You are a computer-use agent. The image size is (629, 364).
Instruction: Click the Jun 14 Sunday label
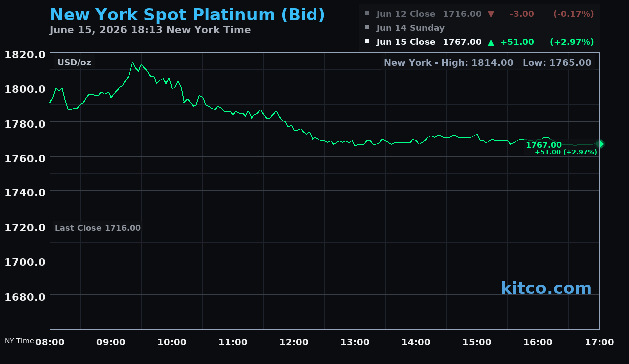coord(411,28)
